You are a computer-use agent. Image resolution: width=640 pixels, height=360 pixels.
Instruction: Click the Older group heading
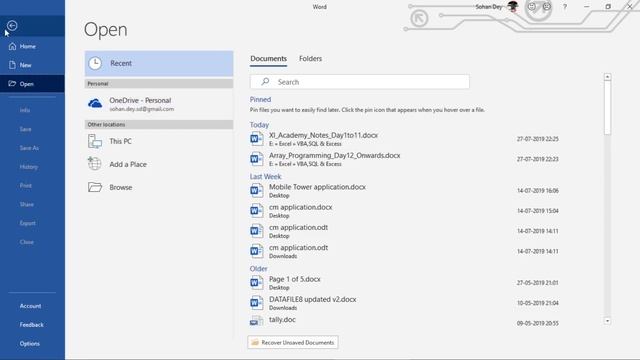[258, 269]
